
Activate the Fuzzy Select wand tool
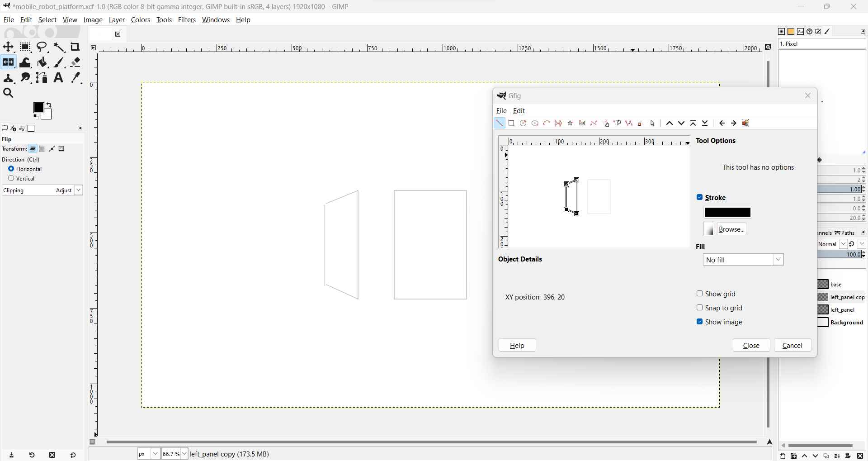tap(59, 47)
